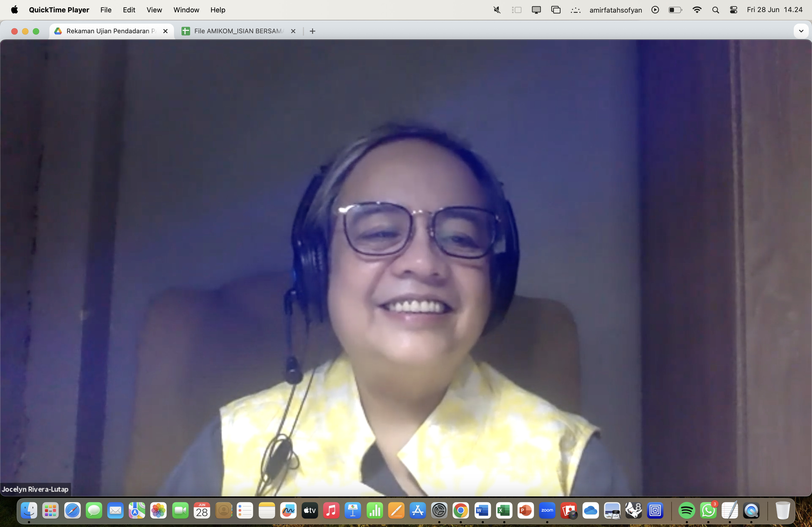
Task: Open WhatsApp with notification badge
Action: click(x=708, y=510)
